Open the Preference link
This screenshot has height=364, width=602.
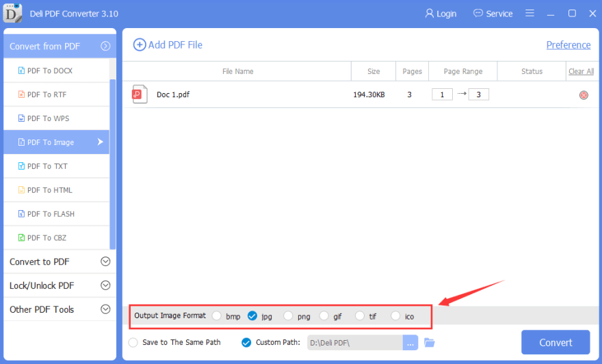click(x=568, y=45)
